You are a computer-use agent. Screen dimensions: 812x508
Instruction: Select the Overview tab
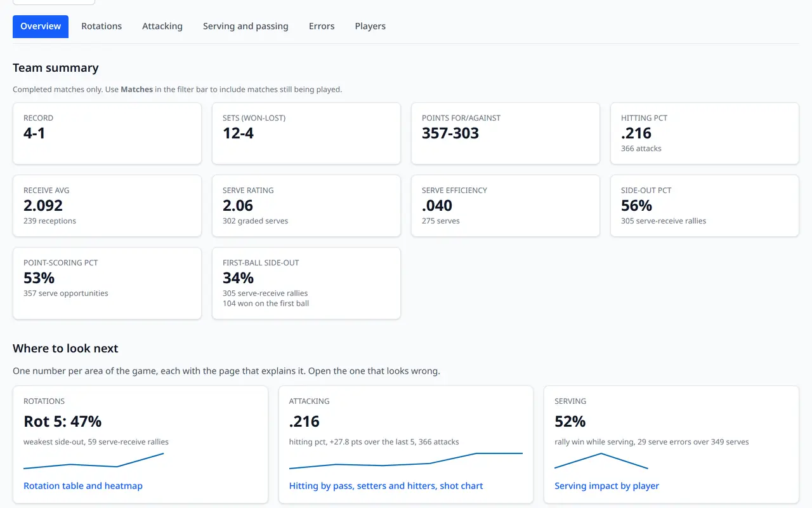tap(41, 26)
